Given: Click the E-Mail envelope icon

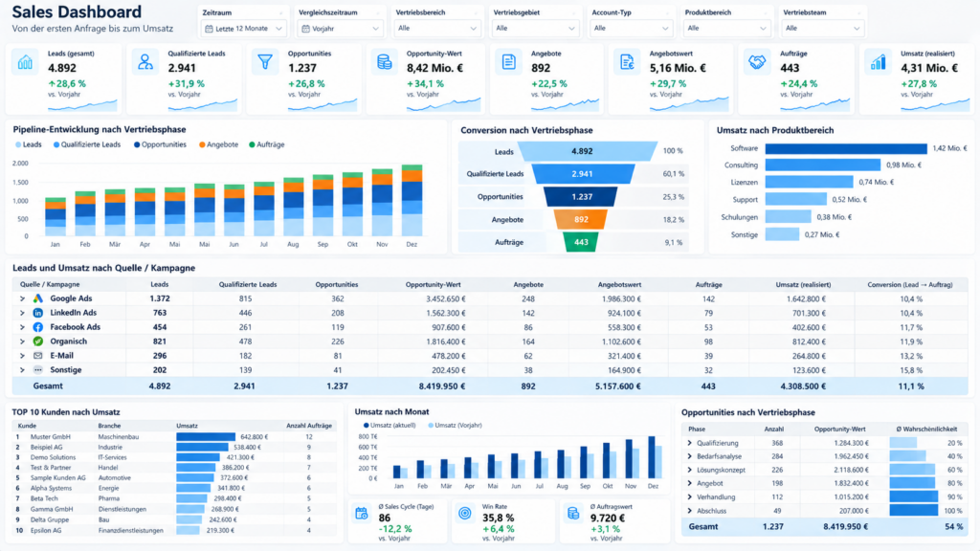Looking at the screenshot, I should [38, 356].
